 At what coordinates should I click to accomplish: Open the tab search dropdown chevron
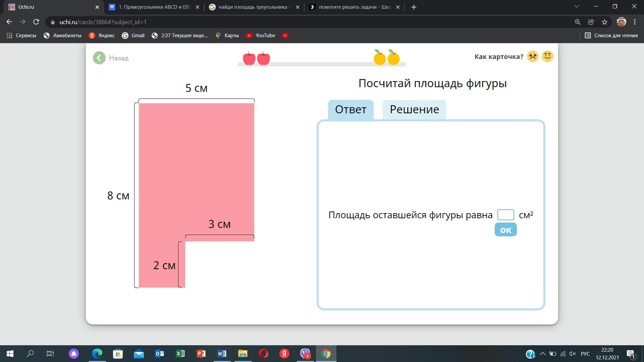[x=577, y=7]
